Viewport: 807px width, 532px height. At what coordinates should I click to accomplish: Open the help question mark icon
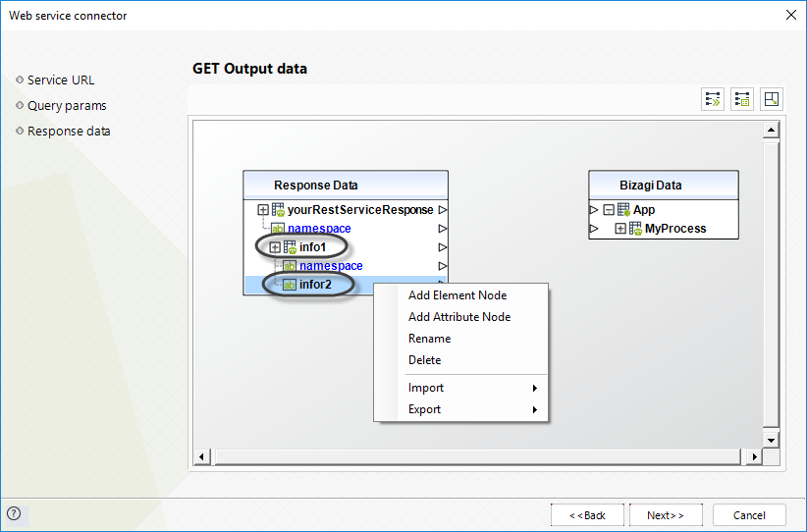tap(14, 513)
